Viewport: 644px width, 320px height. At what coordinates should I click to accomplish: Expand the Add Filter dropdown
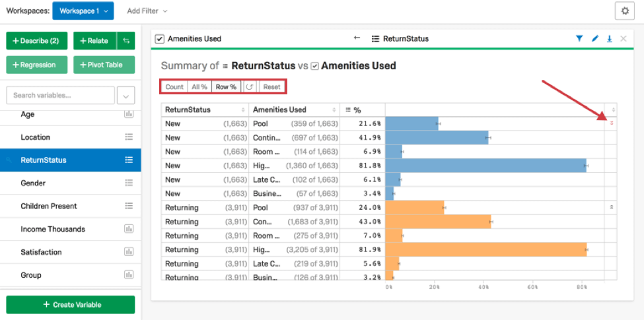point(147,11)
